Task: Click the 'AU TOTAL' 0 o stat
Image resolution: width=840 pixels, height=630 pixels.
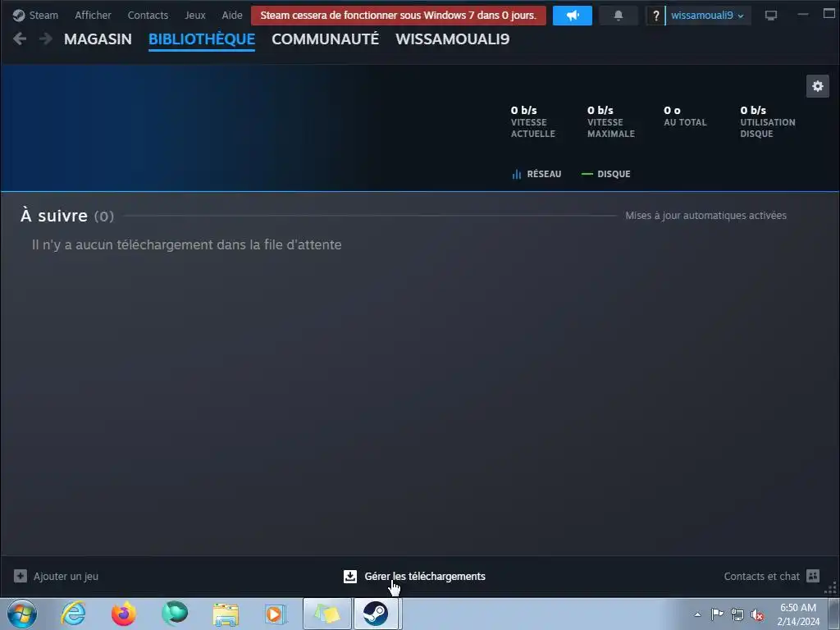Action: 685,116
